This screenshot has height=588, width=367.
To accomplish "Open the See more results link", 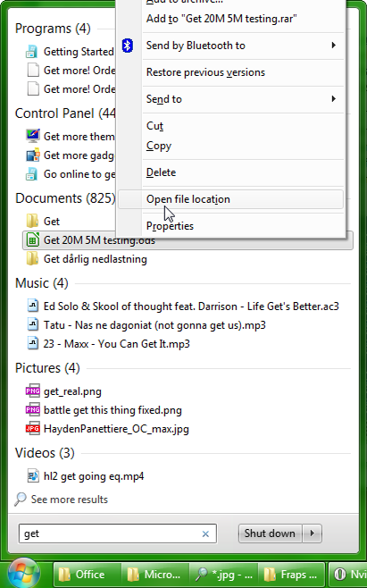I will click(x=70, y=500).
